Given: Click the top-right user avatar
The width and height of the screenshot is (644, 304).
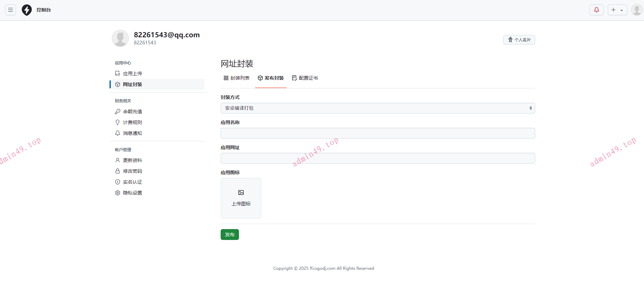Looking at the screenshot, I should 636,10.
